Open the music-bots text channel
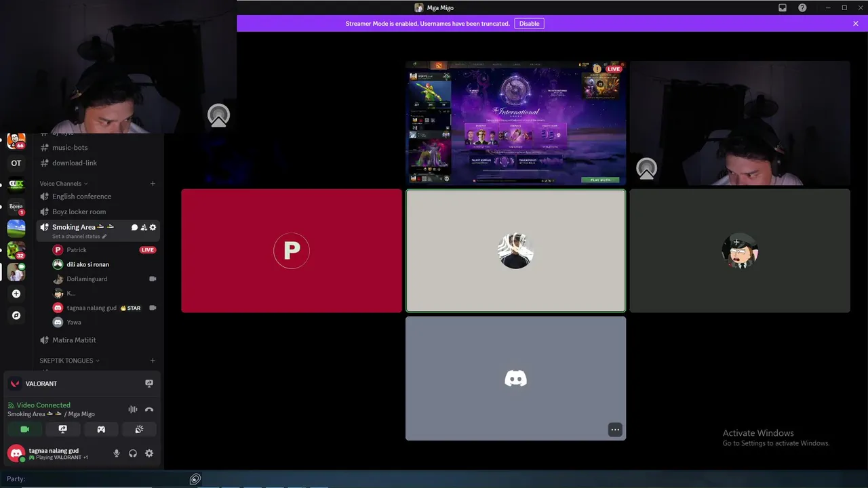 click(70, 147)
